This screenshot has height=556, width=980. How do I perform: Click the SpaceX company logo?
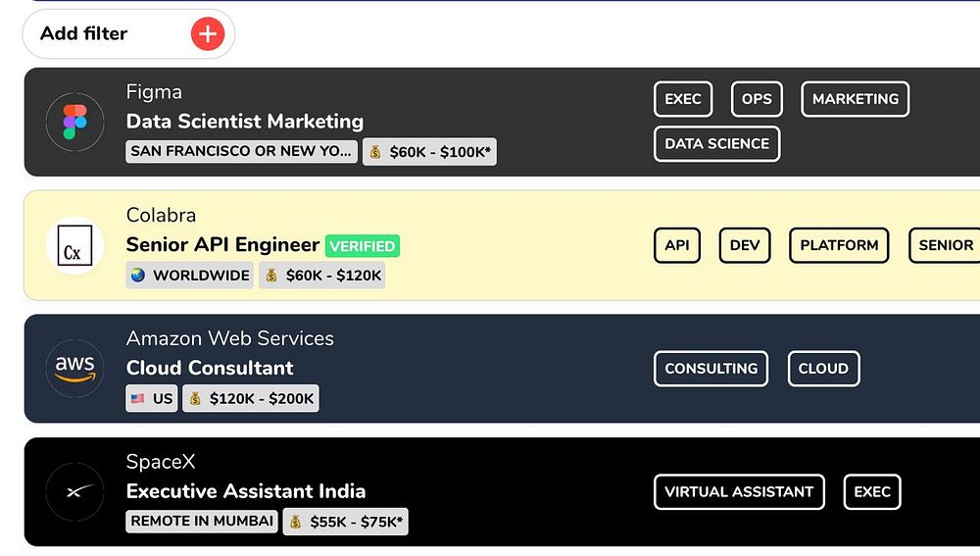[75, 492]
